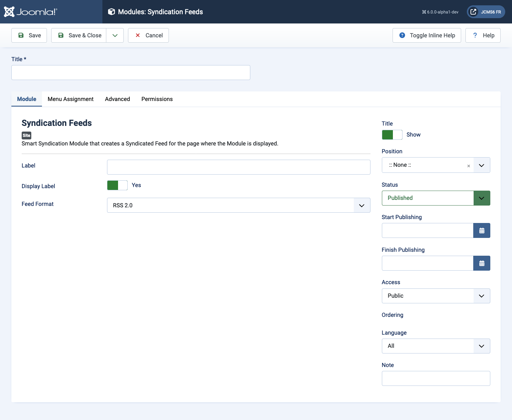Switch to the Module tab
This screenshot has width=512, height=420.
coord(27,99)
